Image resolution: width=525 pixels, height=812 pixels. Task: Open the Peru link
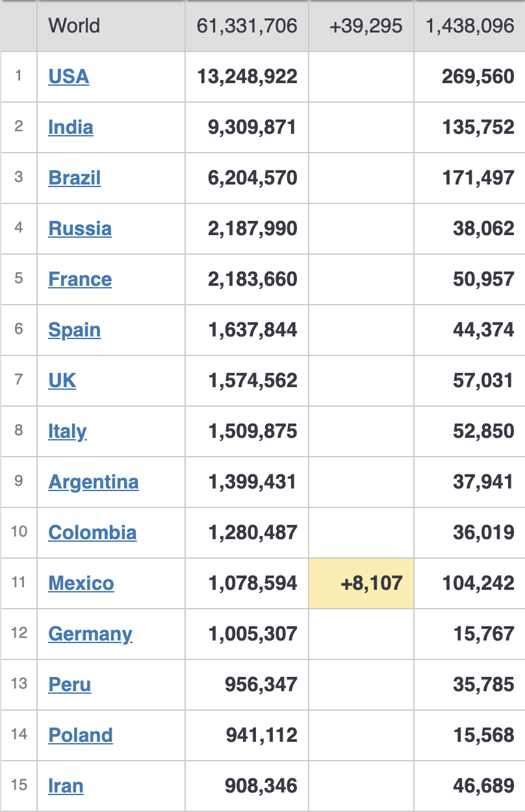tap(70, 685)
